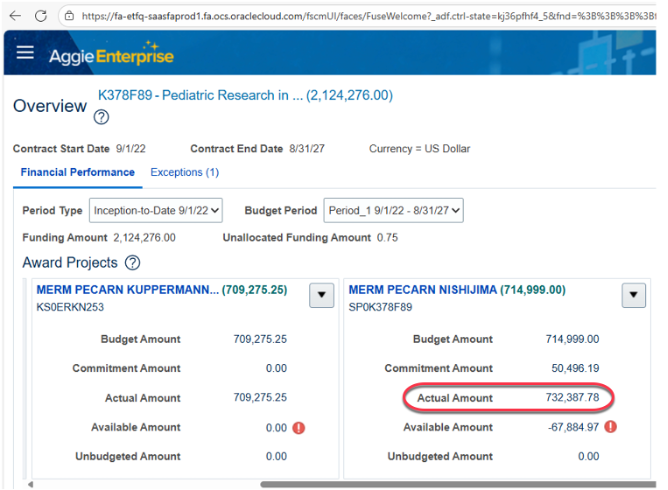This screenshot has height=490, width=668.
Task: Click the horizontal scrollbar at the bottom
Action: pyautogui.click(x=400, y=485)
